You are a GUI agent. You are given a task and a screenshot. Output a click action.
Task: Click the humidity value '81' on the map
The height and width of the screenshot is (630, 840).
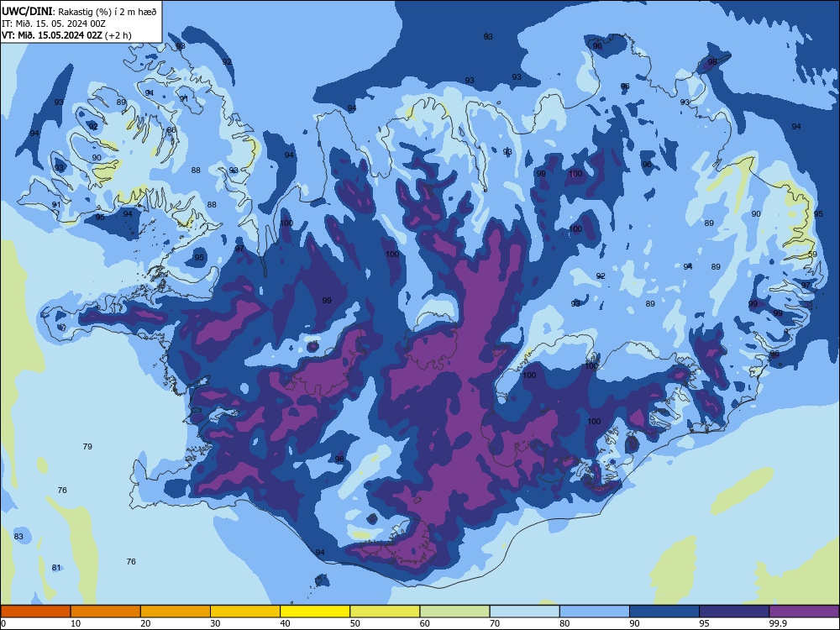click(x=56, y=567)
